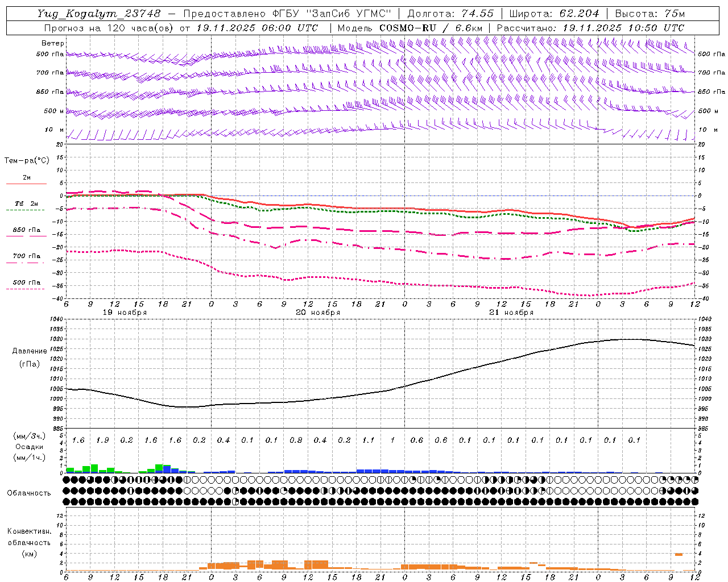Select the text ФГБУ "ЗапСиб УГМС" in header
728x582 pixels.
(x=331, y=14)
